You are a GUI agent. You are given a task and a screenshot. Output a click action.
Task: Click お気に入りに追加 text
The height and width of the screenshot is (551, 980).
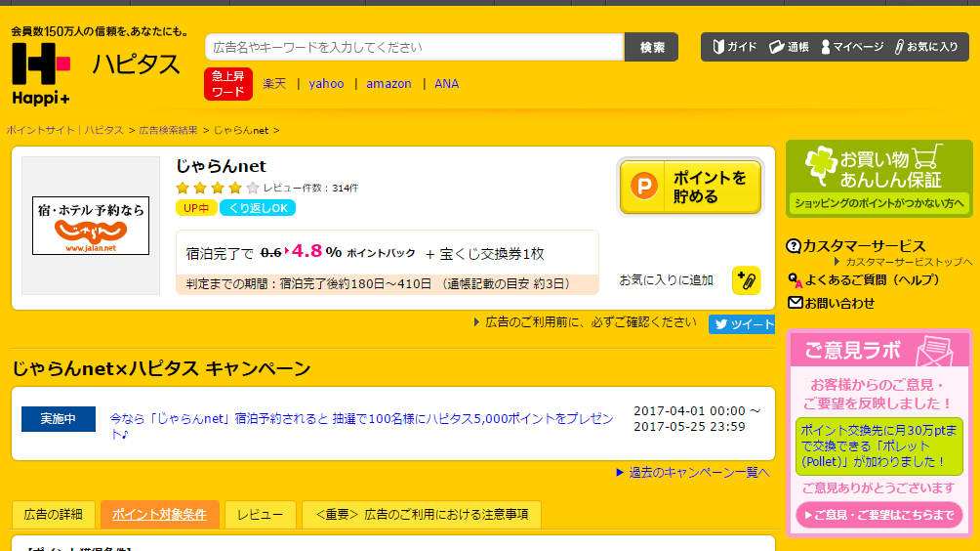click(666, 280)
